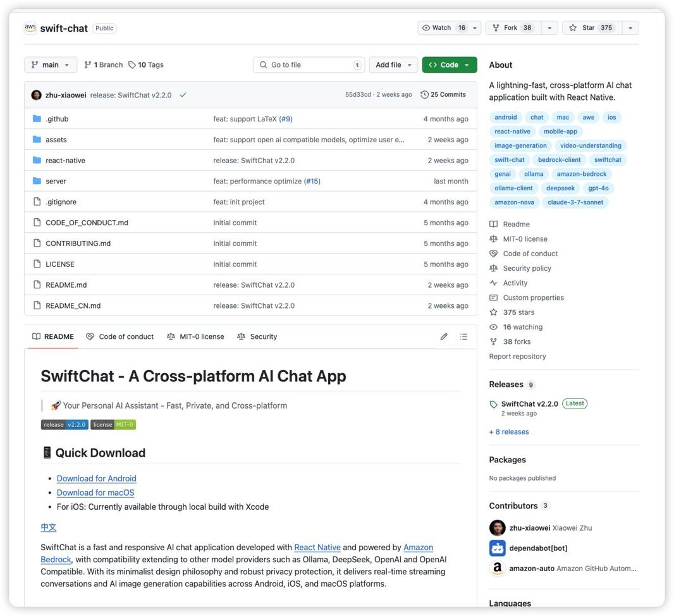Open the CODE_OF_CONDUCT.md file
The height and width of the screenshot is (616, 674).
coord(87,223)
